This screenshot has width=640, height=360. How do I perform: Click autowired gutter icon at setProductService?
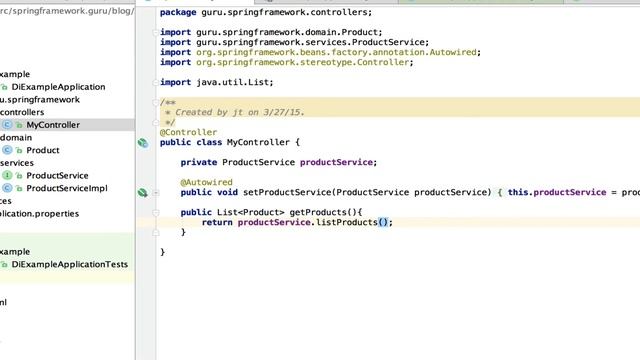pos(142,193)
